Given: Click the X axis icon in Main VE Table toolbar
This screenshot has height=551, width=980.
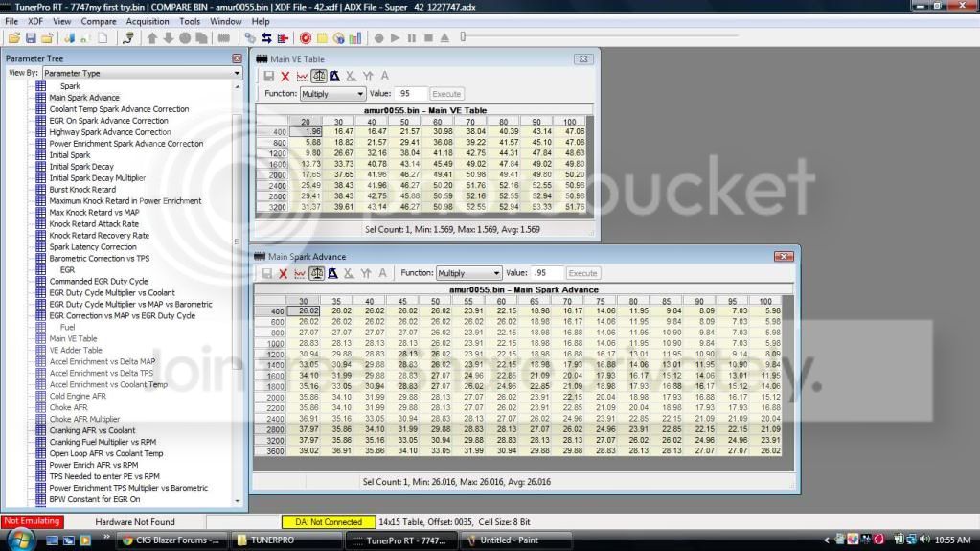Looking at the screenshot, I should pyautogui.click(x=352, y=77).
